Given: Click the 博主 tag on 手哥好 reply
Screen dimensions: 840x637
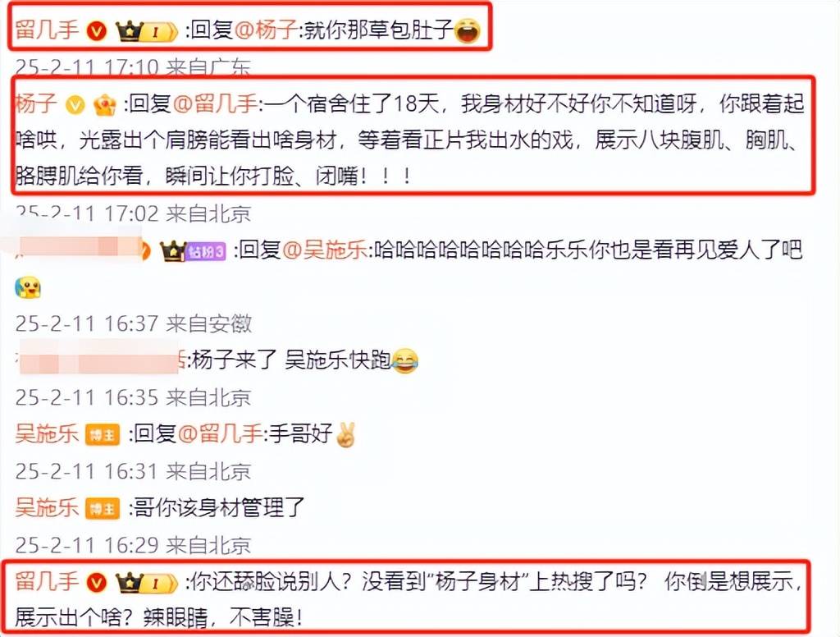Looking at the screenshot, I should (x=102, y=435).
